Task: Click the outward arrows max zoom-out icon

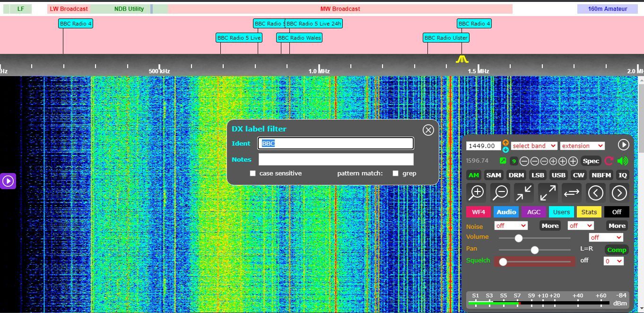Action: click(548, 192)
